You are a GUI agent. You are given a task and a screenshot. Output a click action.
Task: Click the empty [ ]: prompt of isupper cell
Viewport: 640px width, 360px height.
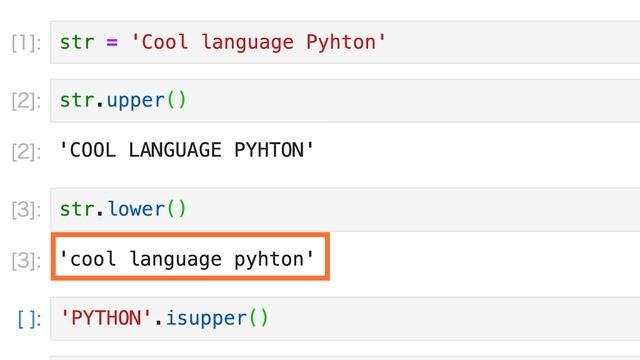point(29,319)
